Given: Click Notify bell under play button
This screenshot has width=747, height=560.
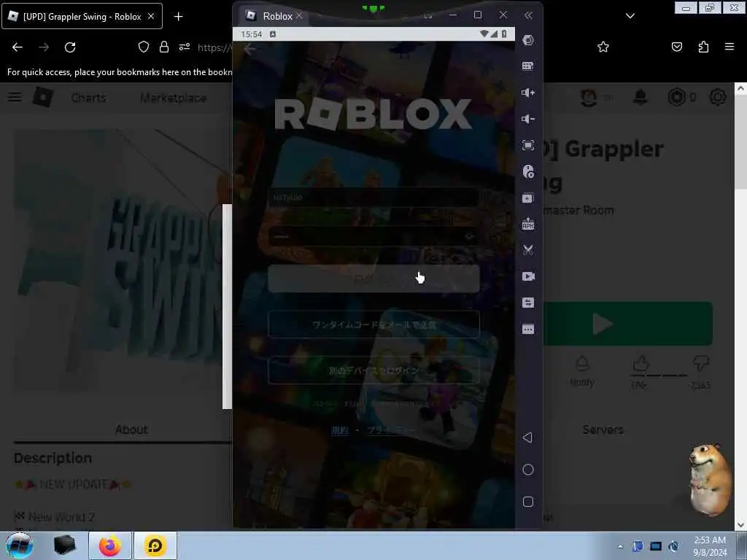Looking at the screenshot, I should [582, 371].
